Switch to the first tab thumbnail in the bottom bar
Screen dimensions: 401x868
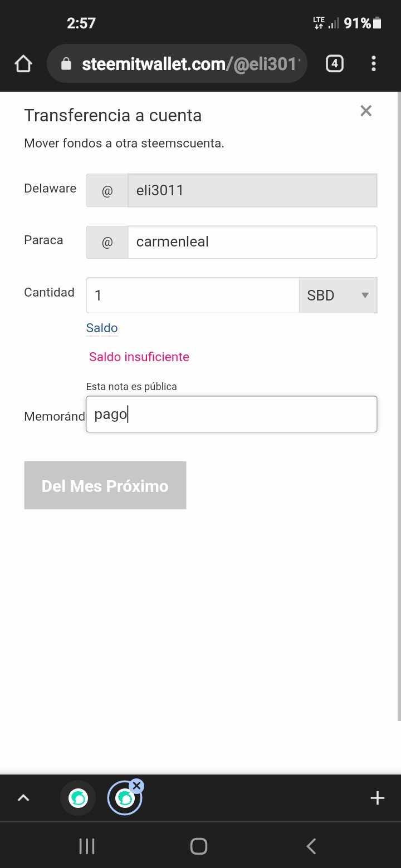tap(78, 798)
